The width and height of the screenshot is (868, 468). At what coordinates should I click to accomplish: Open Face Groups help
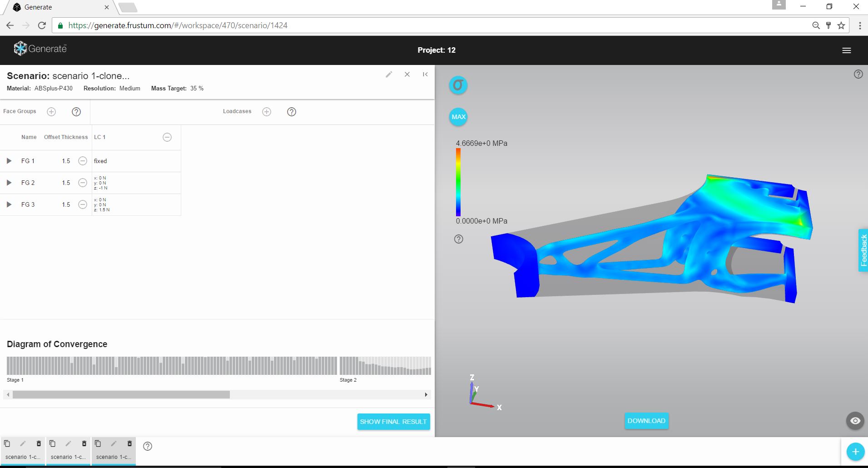pos(76,112)
